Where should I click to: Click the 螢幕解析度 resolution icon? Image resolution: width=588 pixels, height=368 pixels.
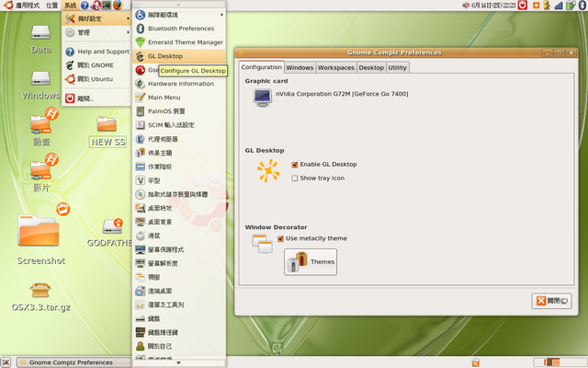141,263
